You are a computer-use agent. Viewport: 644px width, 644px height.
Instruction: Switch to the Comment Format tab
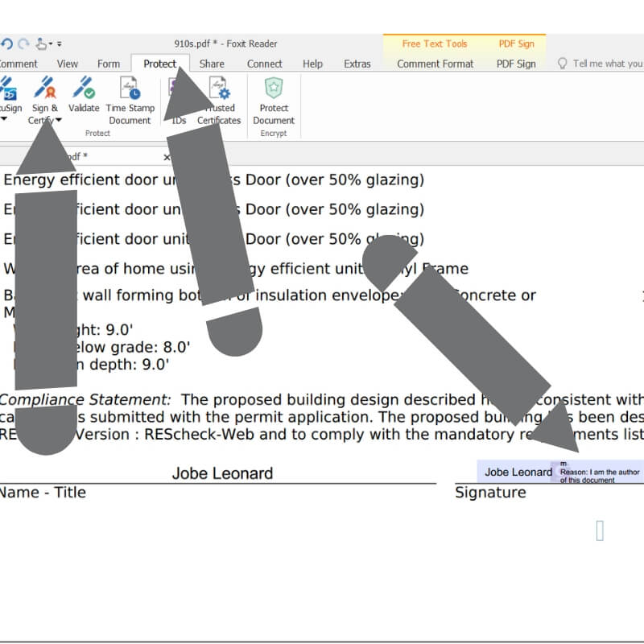click(x=435, y=64)
